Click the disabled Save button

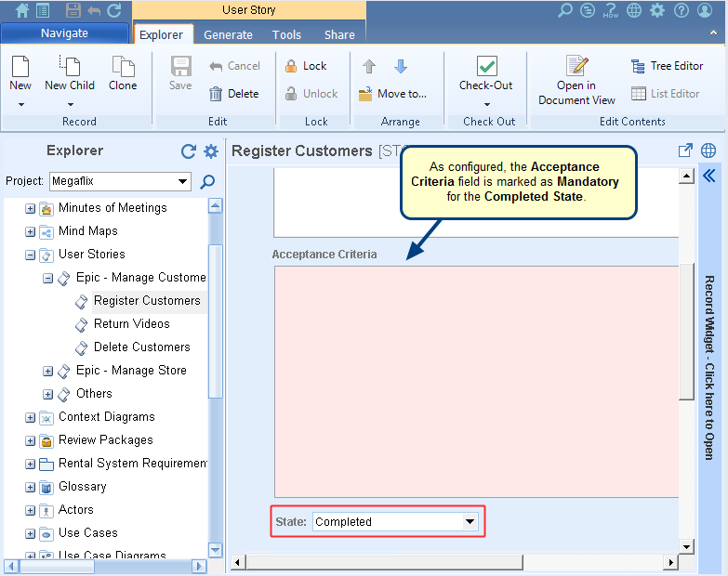point(180,73)
